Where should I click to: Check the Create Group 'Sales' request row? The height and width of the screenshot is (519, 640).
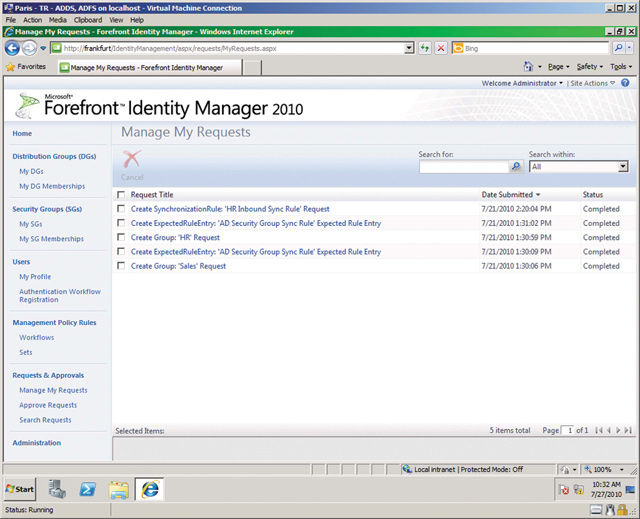coord(121,266)
